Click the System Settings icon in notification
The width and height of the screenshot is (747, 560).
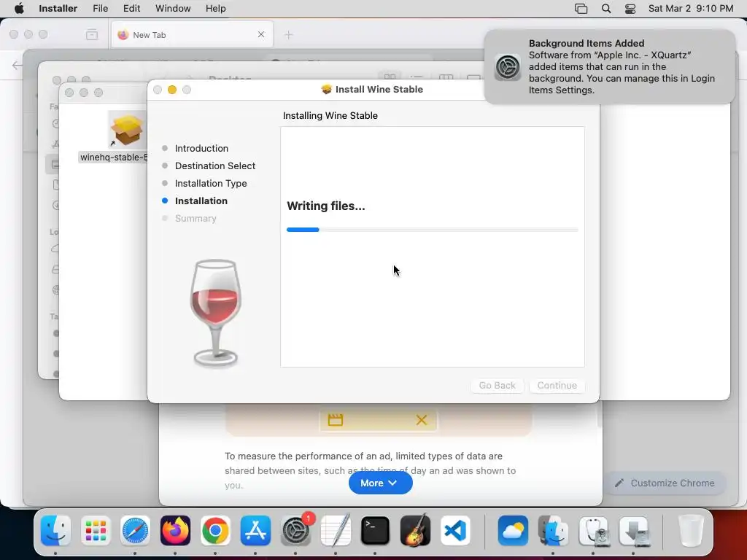508,66
